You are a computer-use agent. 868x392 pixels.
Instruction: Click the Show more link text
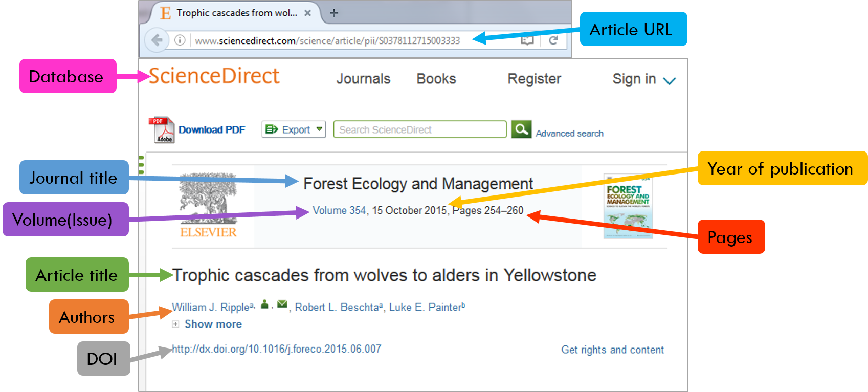pyautogui.click(x=213, y=324)
